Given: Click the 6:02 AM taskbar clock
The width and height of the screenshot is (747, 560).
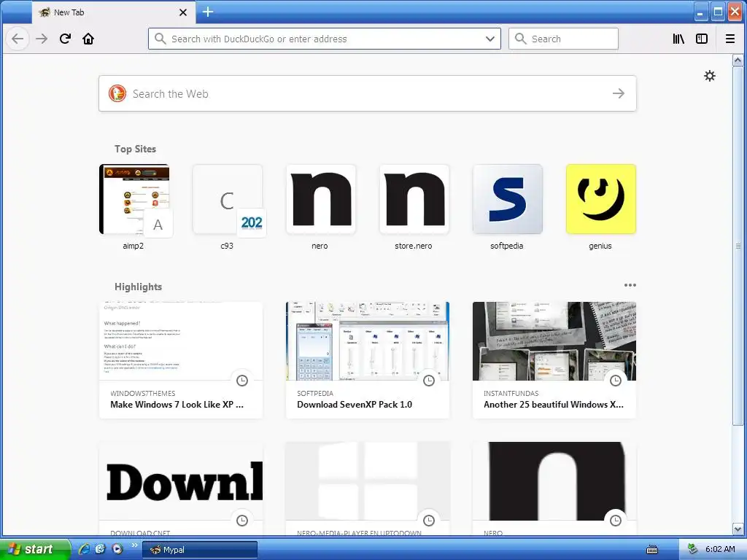Looking at the screenshot, I should (720, 549).
